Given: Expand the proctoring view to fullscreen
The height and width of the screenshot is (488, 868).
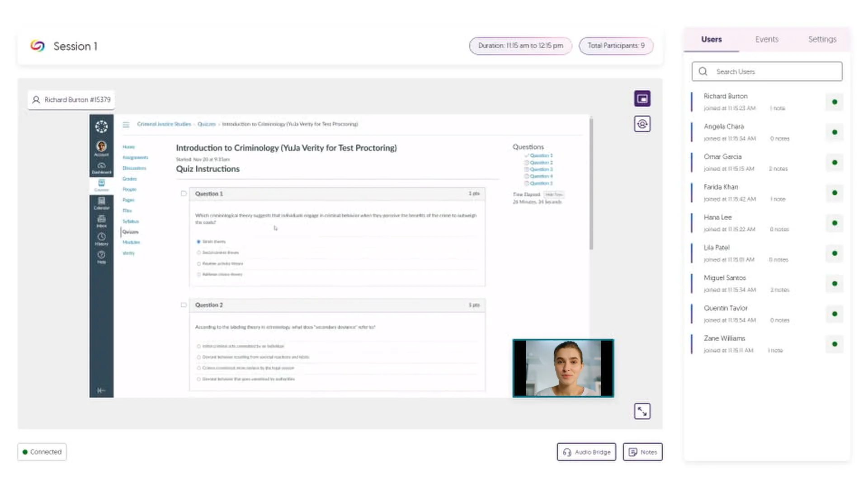Looking at the screenshot, I should 642,411.
